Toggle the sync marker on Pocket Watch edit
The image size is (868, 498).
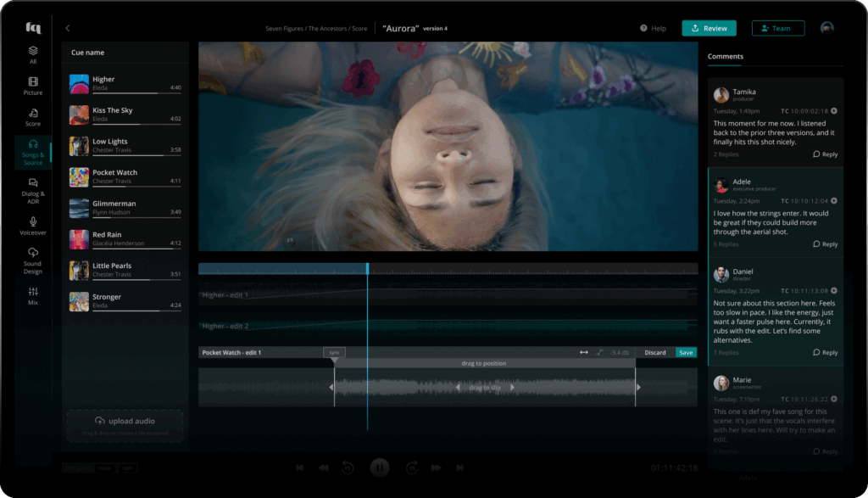[x=334, y=352]
